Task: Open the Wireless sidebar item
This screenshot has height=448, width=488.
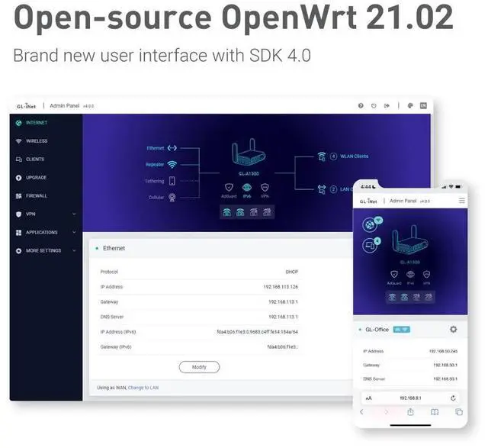Action: (x=36, y=141)
